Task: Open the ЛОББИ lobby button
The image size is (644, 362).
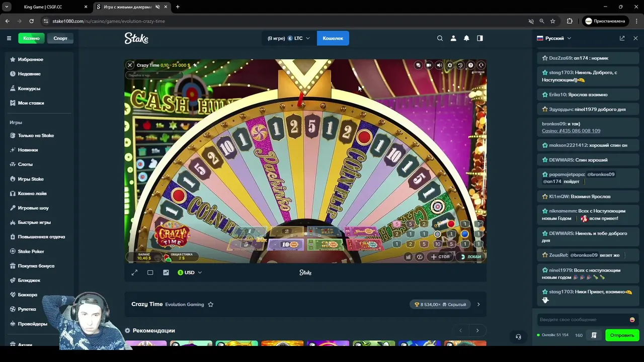Action: tap(471, 257)
